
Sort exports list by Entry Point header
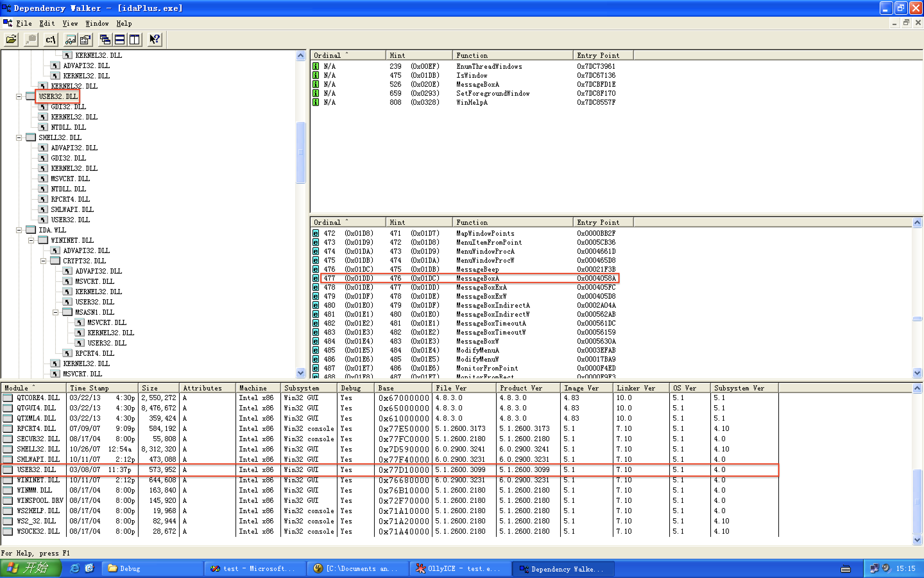[603, 222]
